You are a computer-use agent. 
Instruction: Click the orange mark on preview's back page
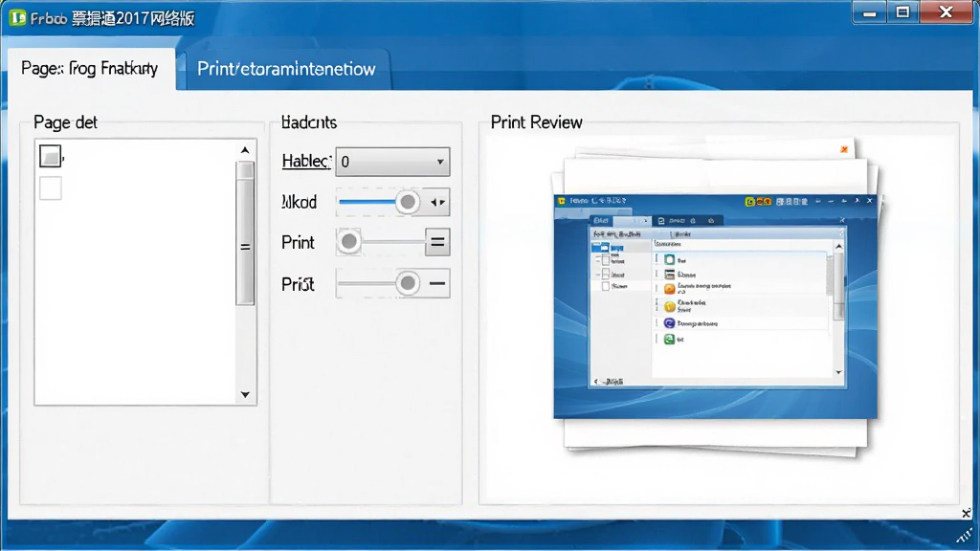(x=844, y=149)
